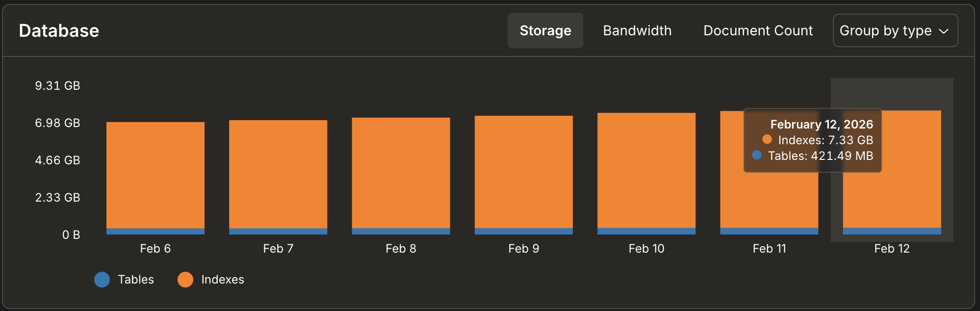Select the Feb 9 Indexes bar
This screenshot has height=311, width=980.
pyautogui.click(x=523, y=172)
